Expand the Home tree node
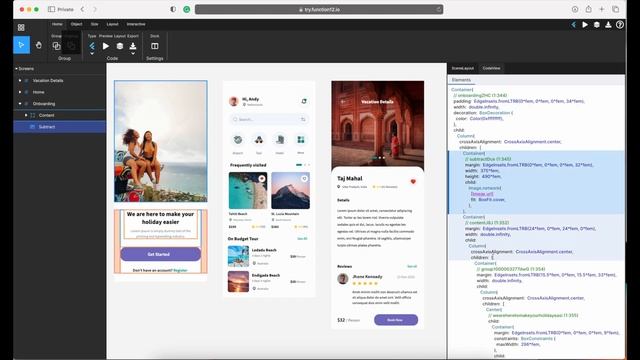 (x=20, y=92)
